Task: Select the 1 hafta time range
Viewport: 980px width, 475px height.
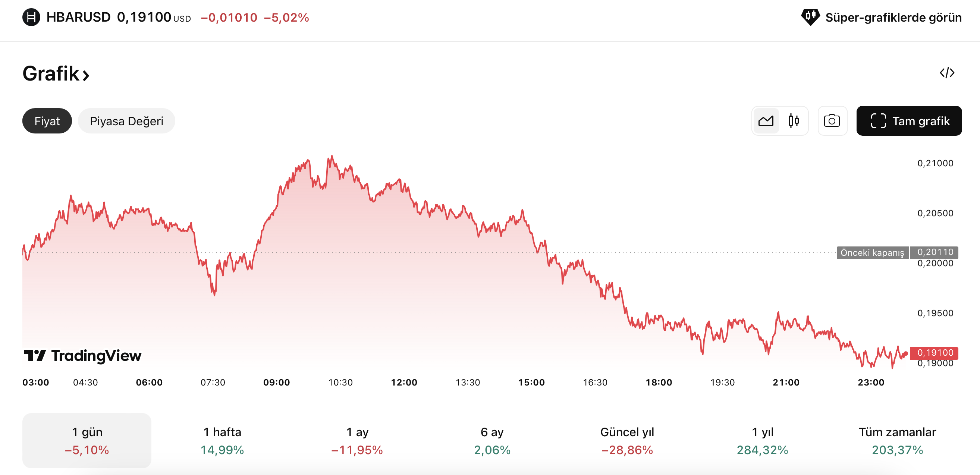Action: 222,440
